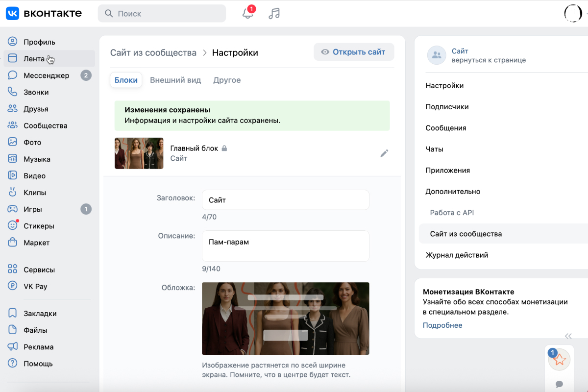Select Сайт из сообщества submenu item
Viewport: 588px width, 392px height.
503,234
